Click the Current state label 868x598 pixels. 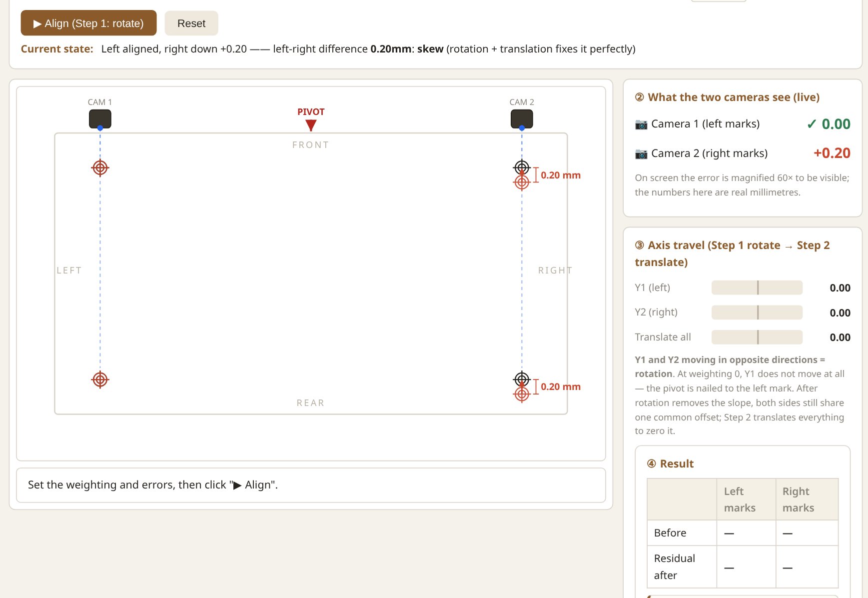click(x=57, y=49)
